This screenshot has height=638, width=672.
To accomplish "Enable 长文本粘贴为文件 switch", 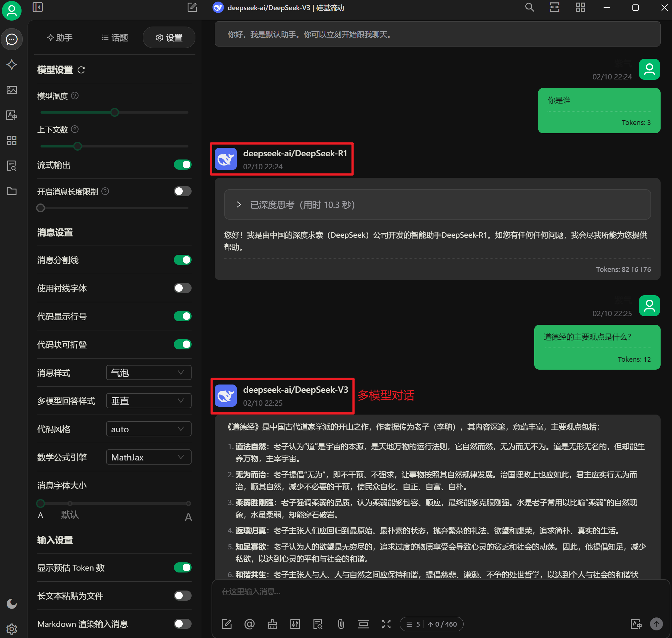I will click(182, 596).
